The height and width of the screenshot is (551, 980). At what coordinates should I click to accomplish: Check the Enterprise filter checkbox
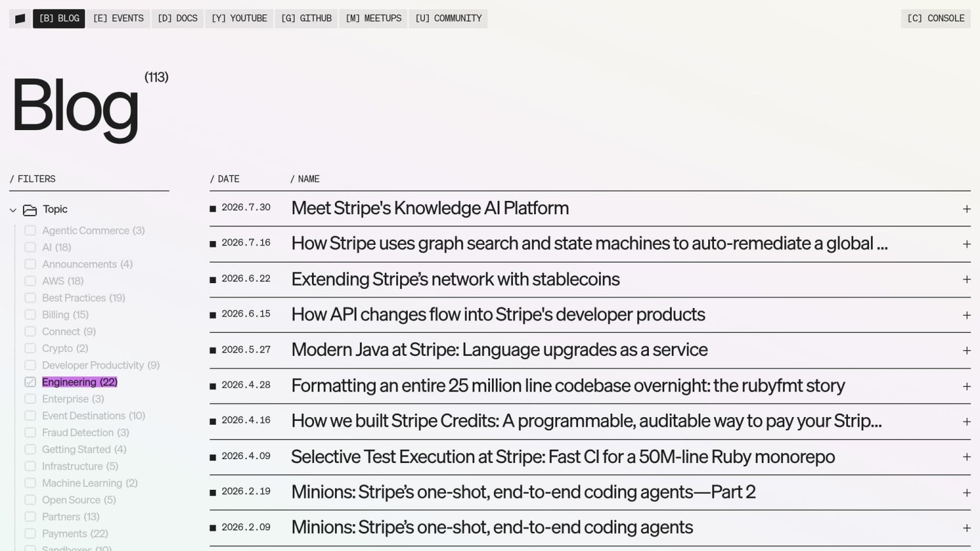pos(30,399)
